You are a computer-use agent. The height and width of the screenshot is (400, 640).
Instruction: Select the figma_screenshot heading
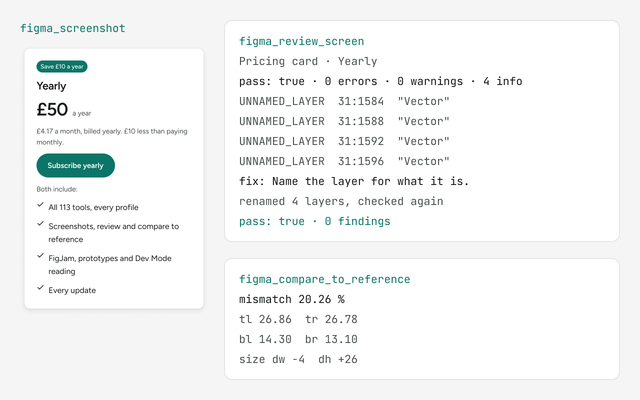coord(73,28)
